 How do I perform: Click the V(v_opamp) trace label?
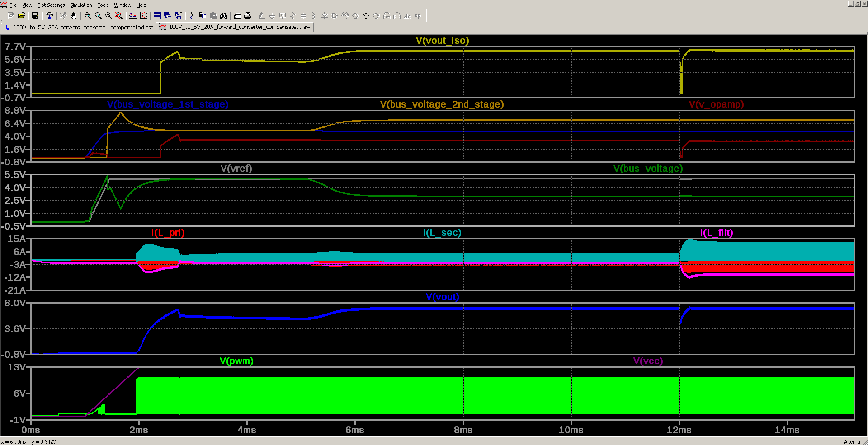pos(716,104)
